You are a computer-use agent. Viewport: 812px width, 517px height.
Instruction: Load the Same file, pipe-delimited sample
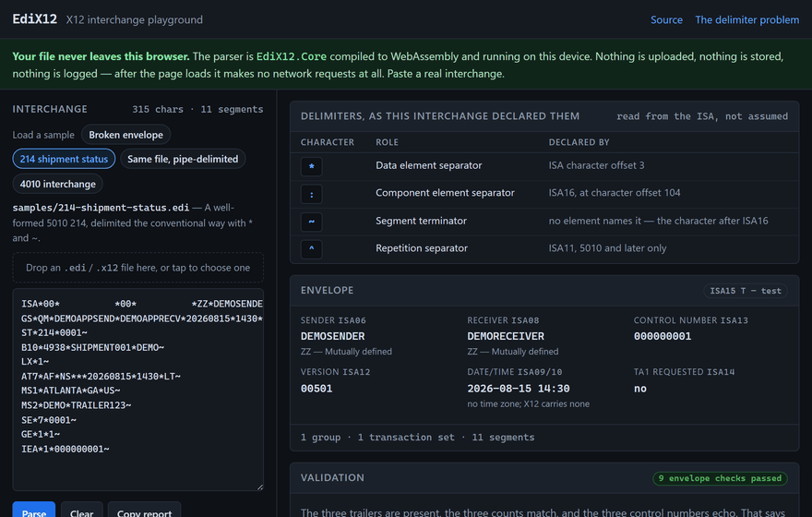point(183,159)
